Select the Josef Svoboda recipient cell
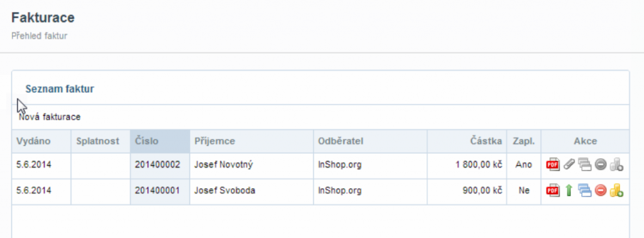Viewport: 644px width, 238px height. tap(252, 192)
